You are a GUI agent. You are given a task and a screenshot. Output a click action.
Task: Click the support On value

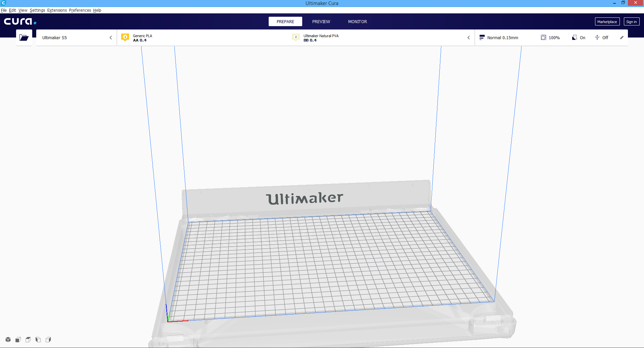point(583,38)
